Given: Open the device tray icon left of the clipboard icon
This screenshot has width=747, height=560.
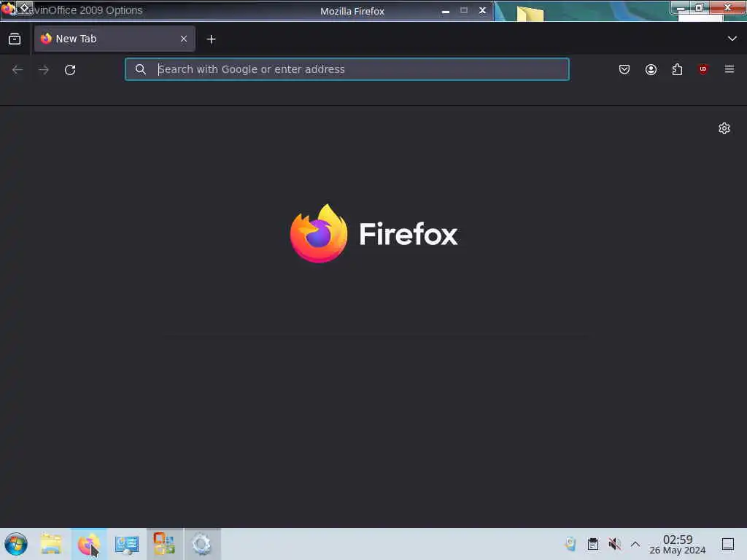Looking at the screenshot, I should [x=570, y=544].
